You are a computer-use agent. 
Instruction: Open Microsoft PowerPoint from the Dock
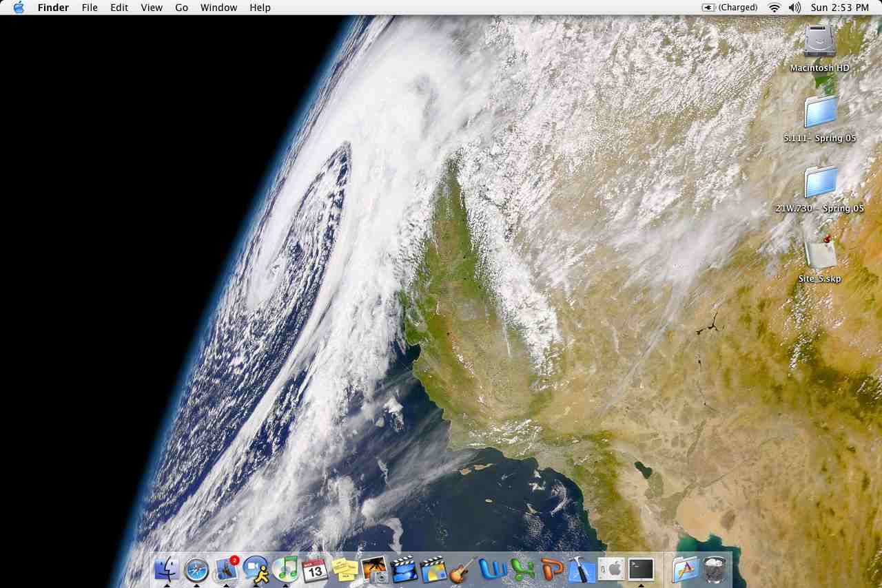click(x=552, y=569)
